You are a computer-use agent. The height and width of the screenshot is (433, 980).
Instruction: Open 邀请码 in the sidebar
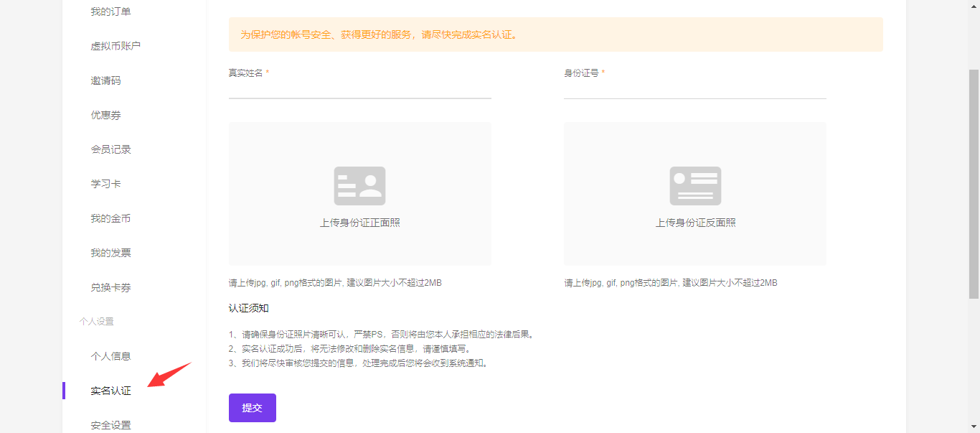pyautogui.click(x=105, y=80)
